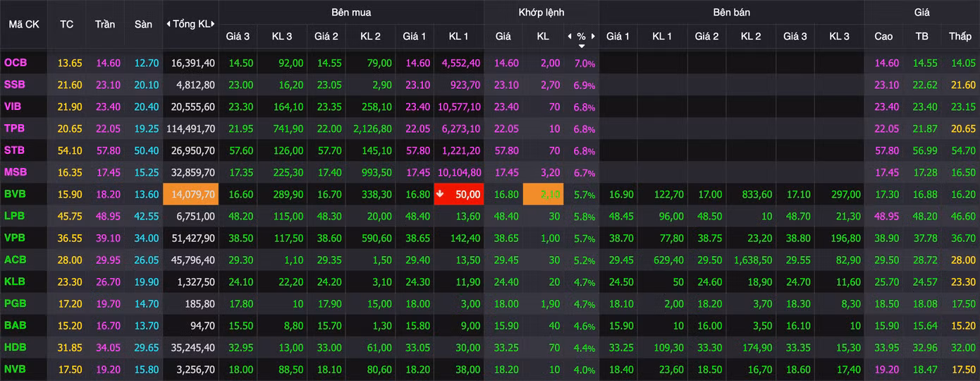Select the Khớp lệnh group header
Image resolution: width=980 pixels, height=381 pixels.
point(541,12)
